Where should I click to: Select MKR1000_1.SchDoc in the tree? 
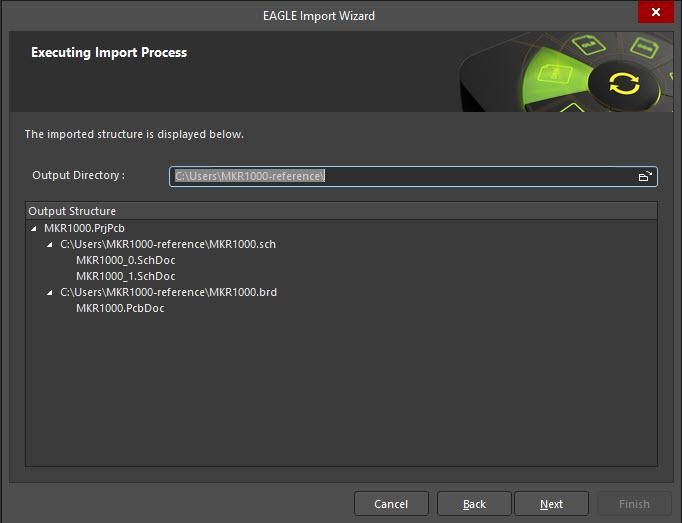[x=126, y=276]
